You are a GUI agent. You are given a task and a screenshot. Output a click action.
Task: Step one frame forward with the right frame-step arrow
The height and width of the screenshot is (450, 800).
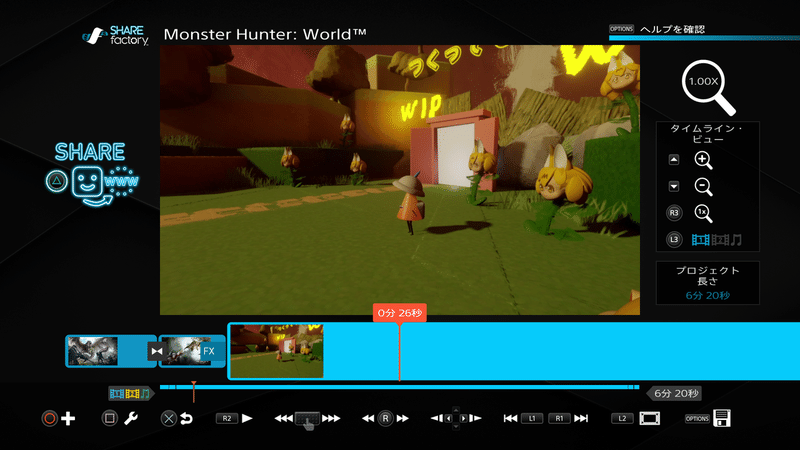(x=476, y=418)
